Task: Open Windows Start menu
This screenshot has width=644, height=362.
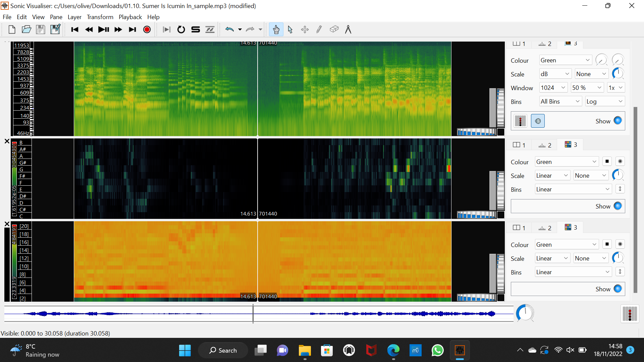Action: point(185,351)
